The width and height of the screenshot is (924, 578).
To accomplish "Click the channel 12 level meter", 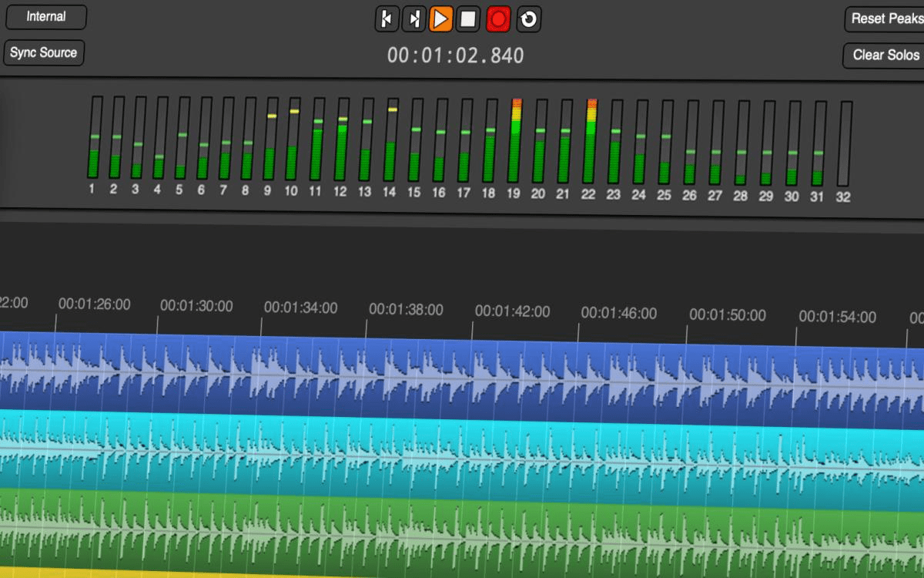I will click(x=342, y=139).
